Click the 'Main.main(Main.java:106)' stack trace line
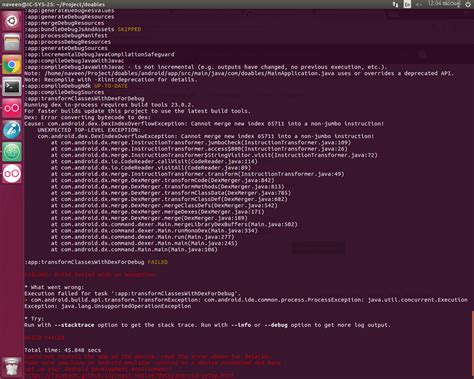The width and height of the screenshot is (474, 379). pyautogui.click(x=134, y=249)
